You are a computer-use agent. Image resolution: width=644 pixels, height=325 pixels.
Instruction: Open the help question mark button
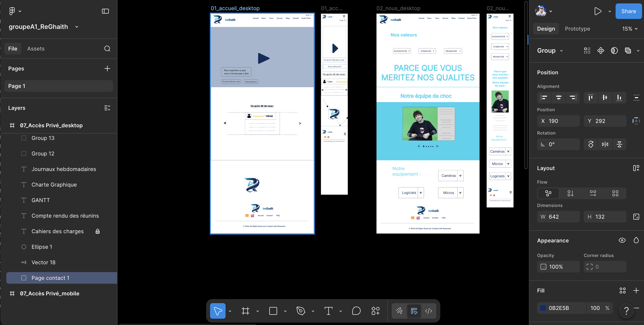coord(626,311)
